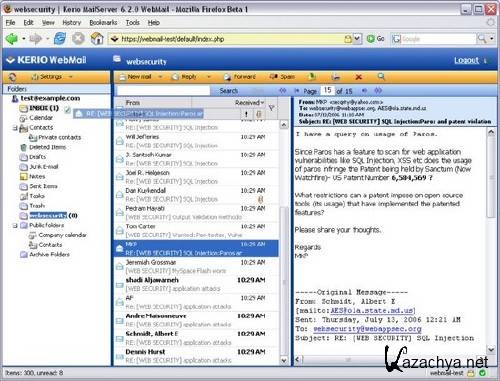Image resolution: width=500 pixels, height=381 pixels.
Task: Click the Logout link
Action: [x=466, y=60]
